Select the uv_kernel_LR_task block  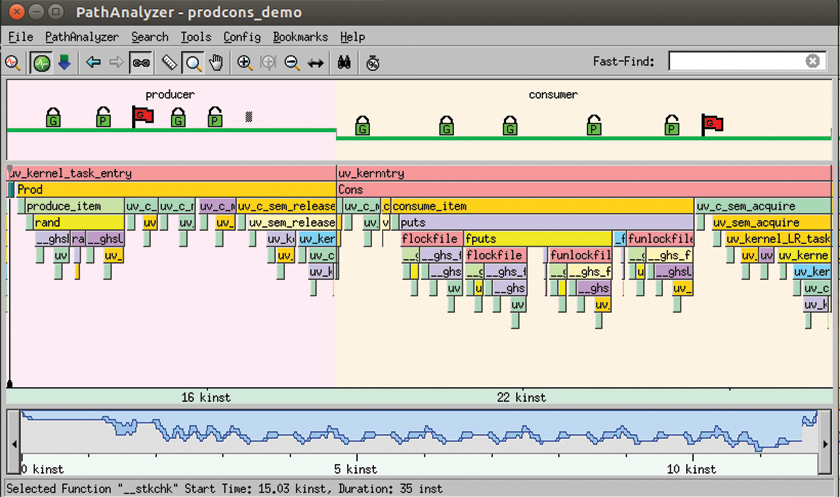pyautogui.click(x=778, y=239)
